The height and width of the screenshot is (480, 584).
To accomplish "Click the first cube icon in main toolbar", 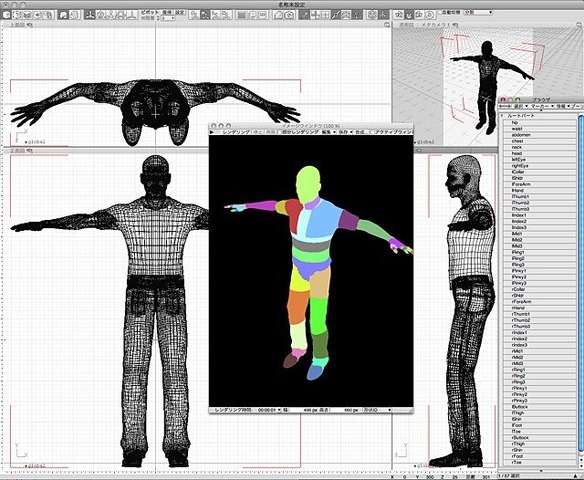I will (x=7, y=15).
